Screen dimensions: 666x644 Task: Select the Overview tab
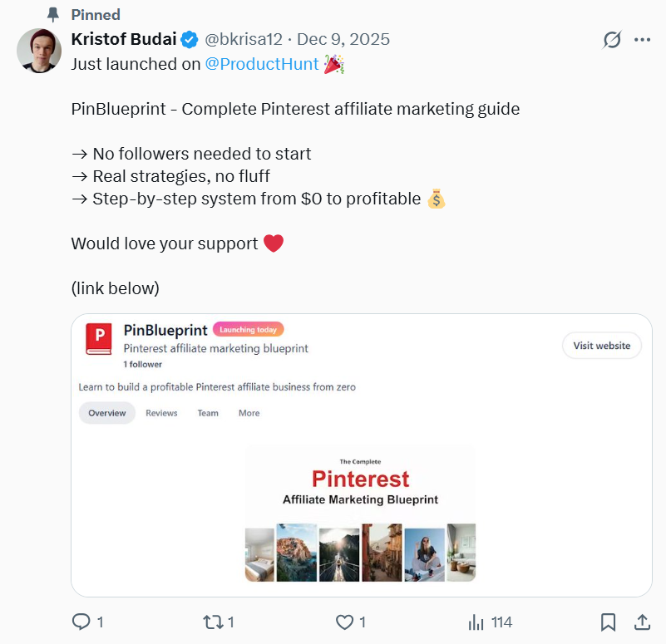tap(107, 413)
